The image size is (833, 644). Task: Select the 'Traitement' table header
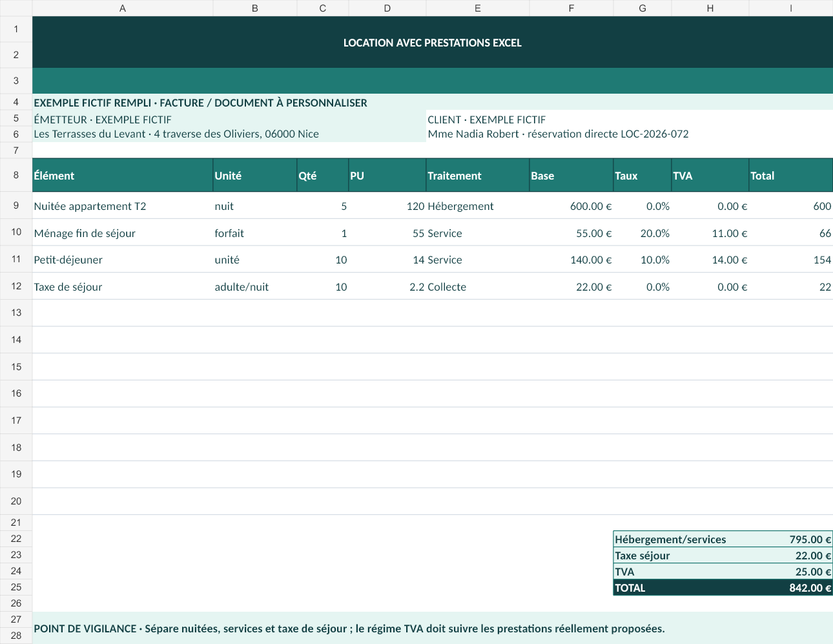click(x=478, y=175)
